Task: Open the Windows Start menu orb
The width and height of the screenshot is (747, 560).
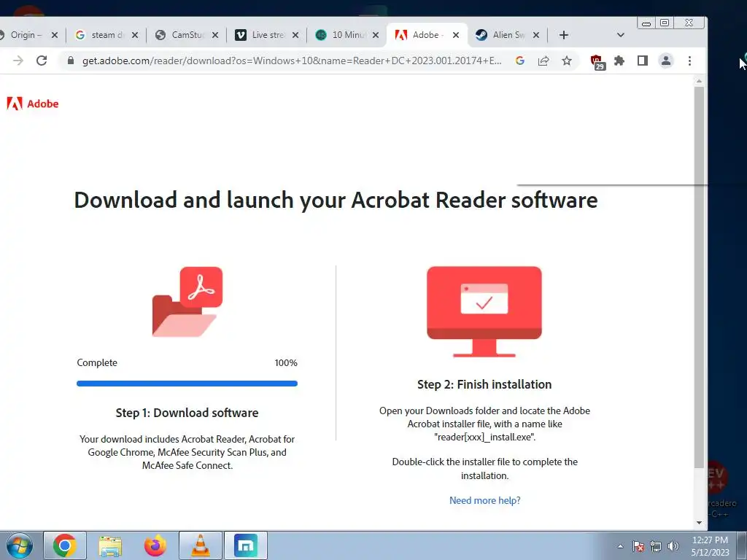Action: (20, 545)
